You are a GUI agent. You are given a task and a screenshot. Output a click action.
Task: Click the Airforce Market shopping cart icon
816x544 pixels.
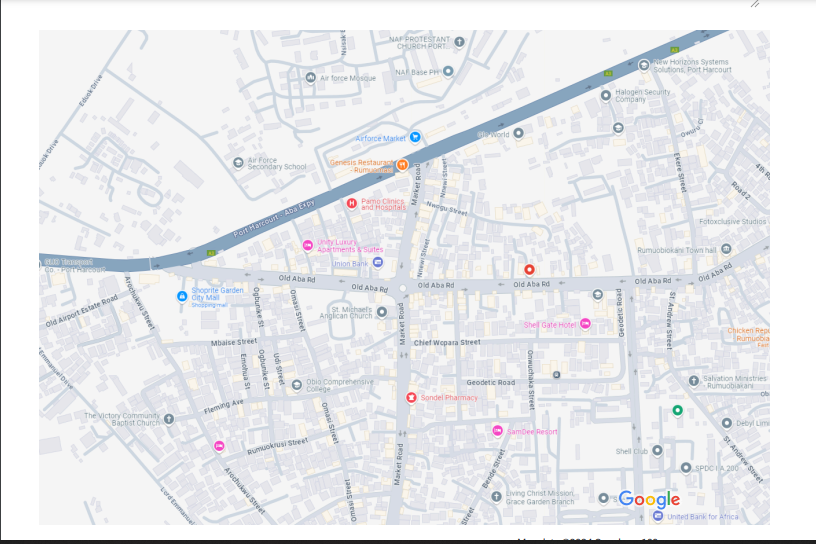(x=415, y=137)
